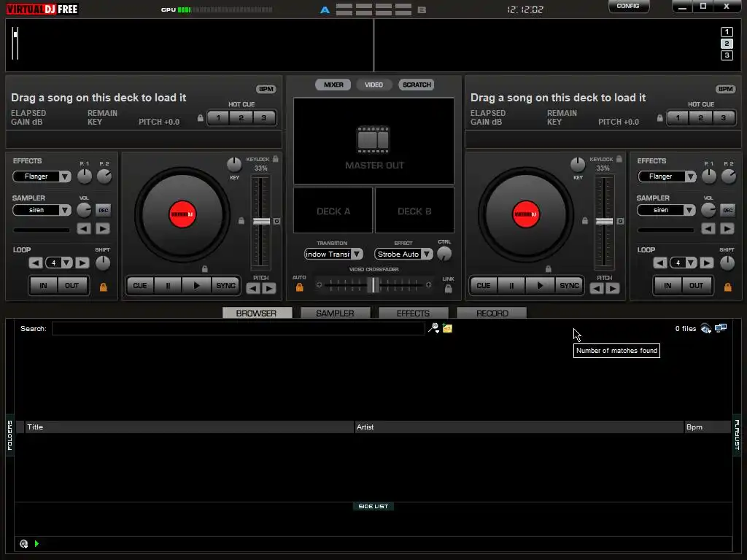Toggle left deck loop orange lock
747x560 pixels.
104,287
